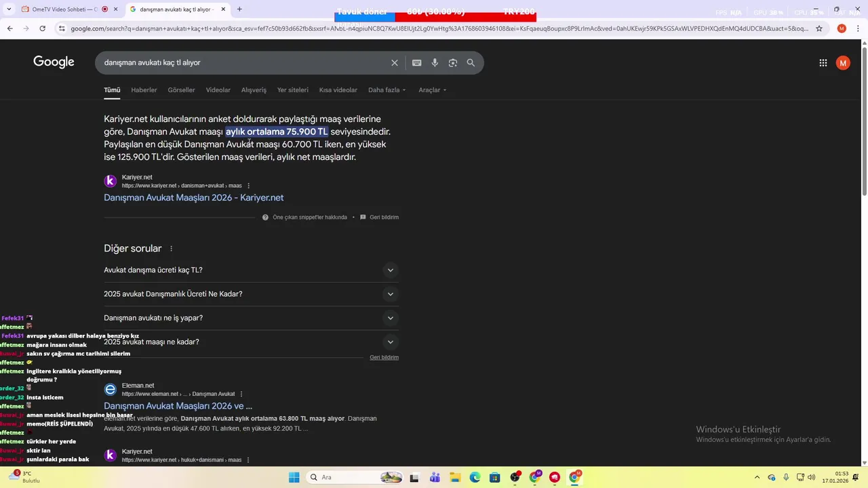Open the Araçlar dropdown
Viewport: 868px width, 488px height.
click(432, 90)
